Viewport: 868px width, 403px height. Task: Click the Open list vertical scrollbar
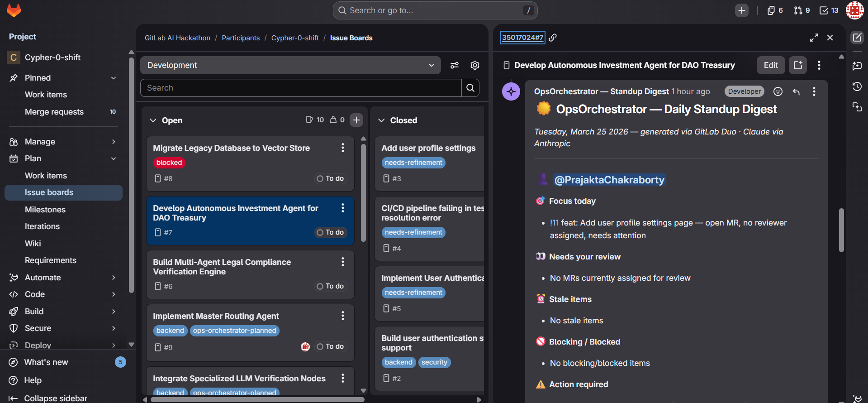click(x=363, y=192)
